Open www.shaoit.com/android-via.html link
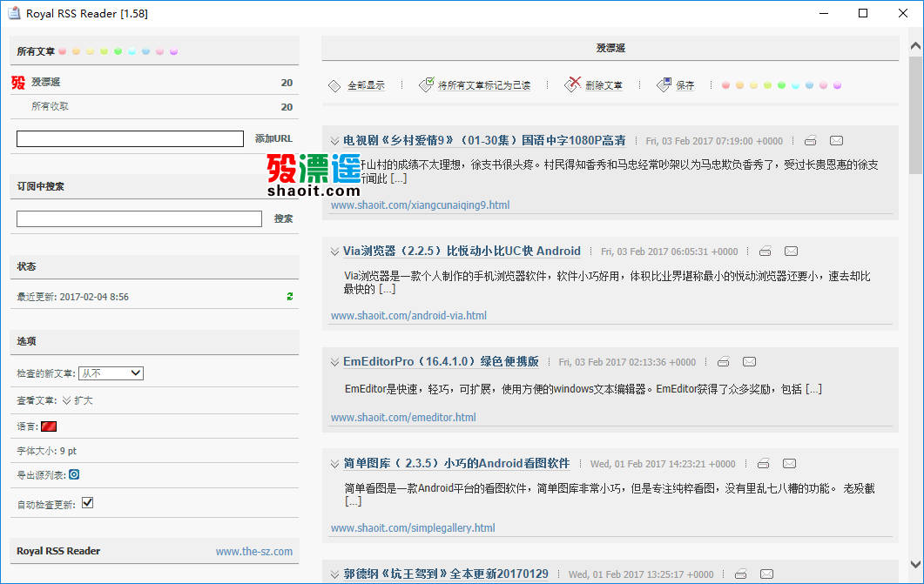This screenshot has width=924, height=584. [408, 316]
